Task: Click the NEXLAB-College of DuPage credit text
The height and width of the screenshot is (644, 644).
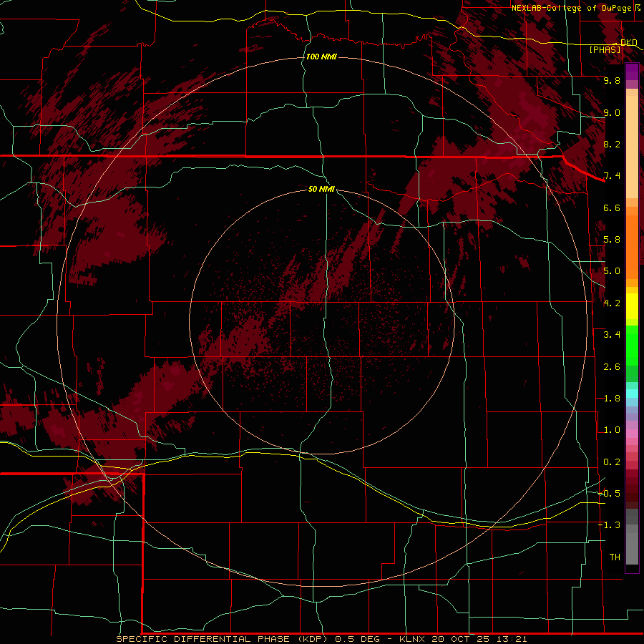Action: tap(573, 8)
